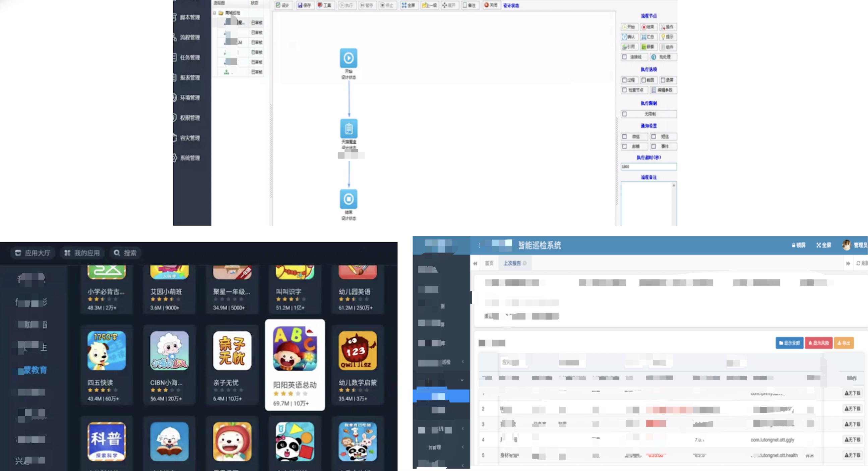Click the red 显示风险 button
The height and width of the screenshot is (471, 868).
coord(818,343)
